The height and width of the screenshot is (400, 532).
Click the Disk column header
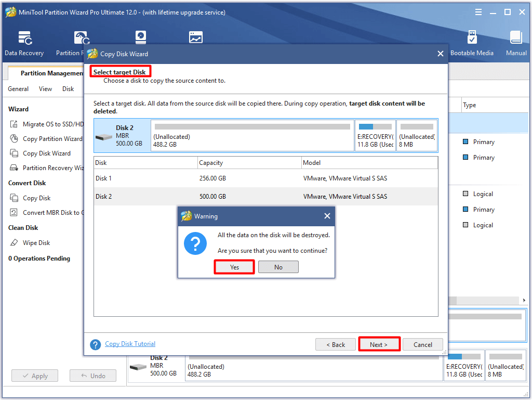pyautogui.click(x=146, y=163)
